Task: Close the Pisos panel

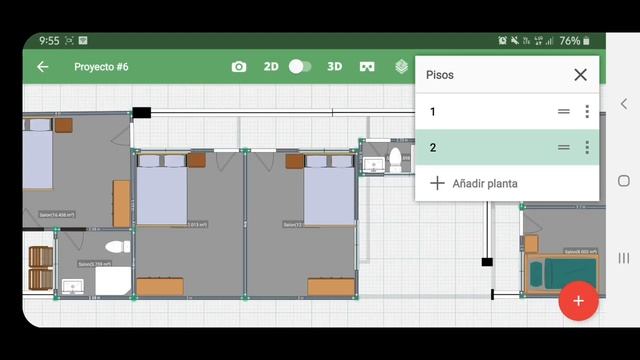Action: pos(580,75)
